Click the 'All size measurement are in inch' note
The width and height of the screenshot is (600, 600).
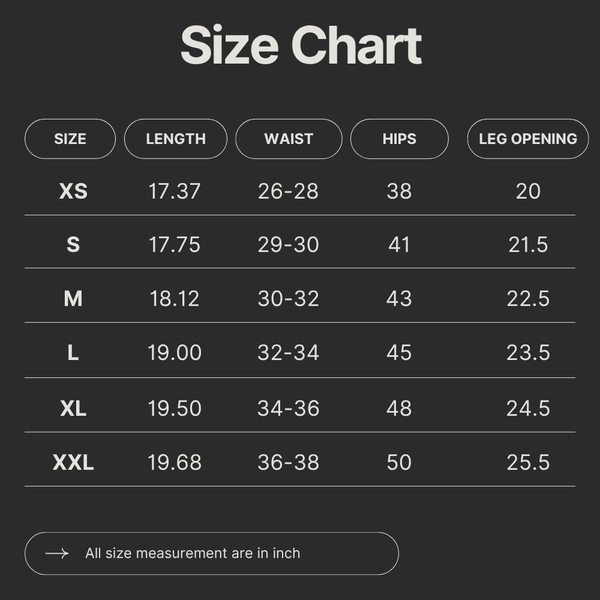click(192, 553)
